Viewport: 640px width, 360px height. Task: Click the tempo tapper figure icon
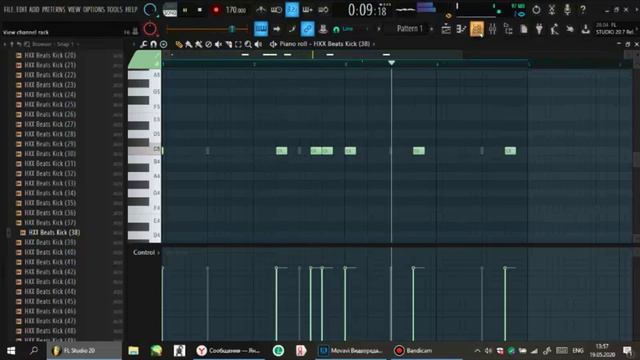[x=554, y=29]
